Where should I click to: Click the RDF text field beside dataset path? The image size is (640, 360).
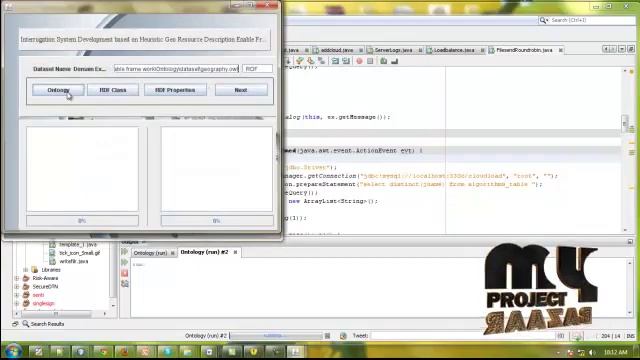coord(257,69)
